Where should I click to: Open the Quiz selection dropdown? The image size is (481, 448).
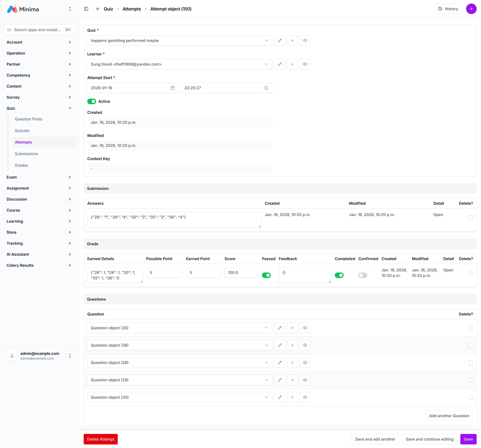pos(180,41)
